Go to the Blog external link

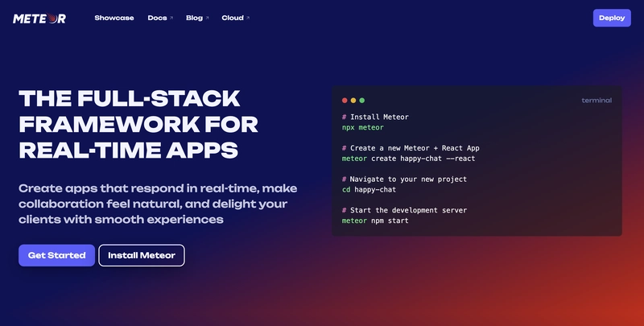point(197,18)
